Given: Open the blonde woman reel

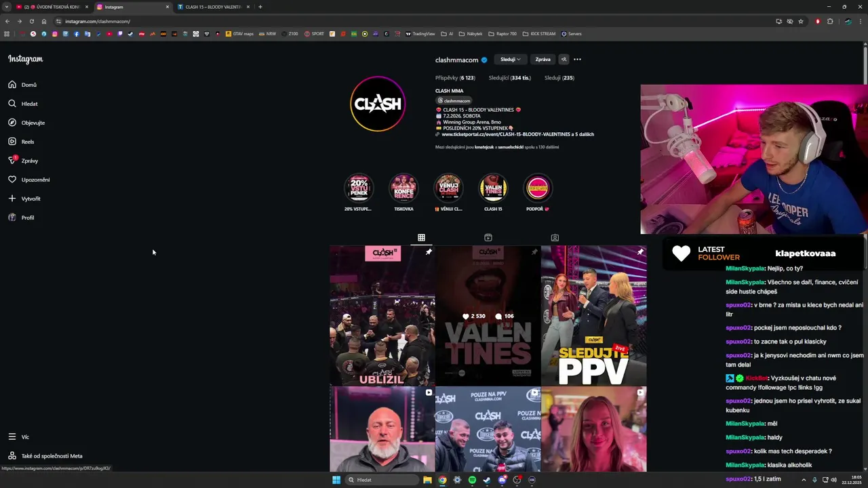Looking at the screenshot, I should click(593, 429).
